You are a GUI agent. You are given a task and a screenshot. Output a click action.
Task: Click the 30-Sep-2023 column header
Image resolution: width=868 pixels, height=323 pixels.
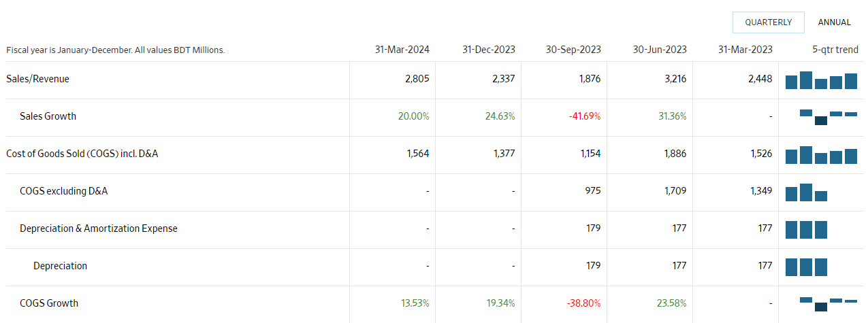coord(573,50)
